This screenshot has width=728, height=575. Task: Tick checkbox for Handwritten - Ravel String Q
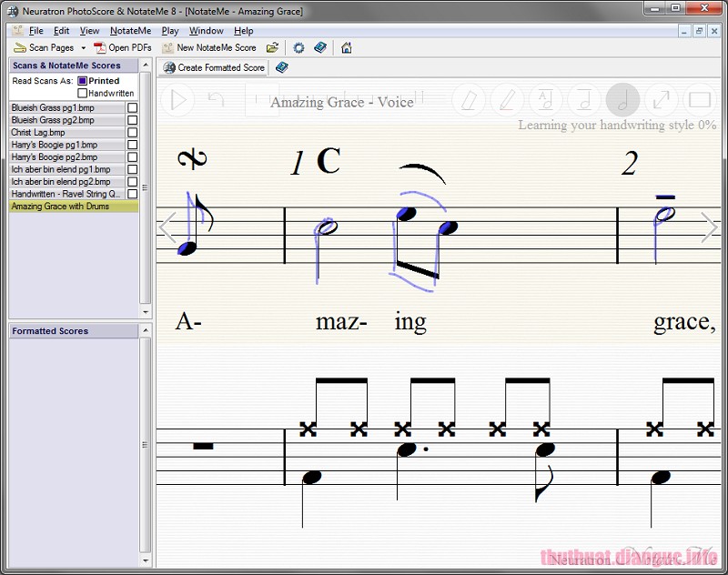pos(132,194)
